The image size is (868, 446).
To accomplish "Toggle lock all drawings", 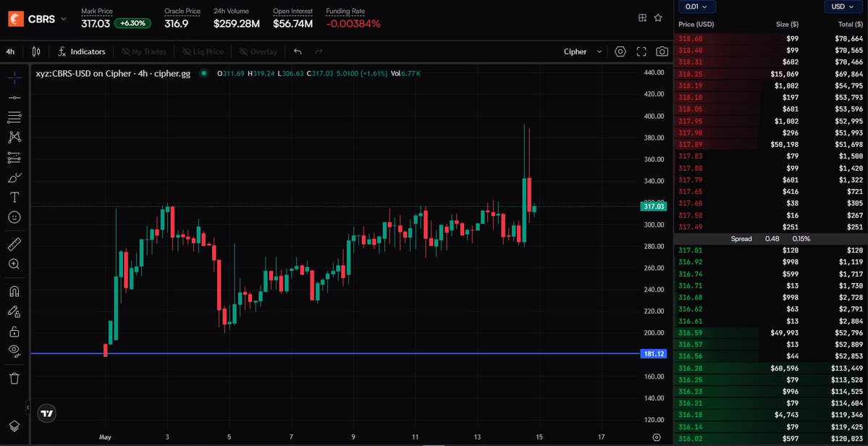I will (14, 332).
